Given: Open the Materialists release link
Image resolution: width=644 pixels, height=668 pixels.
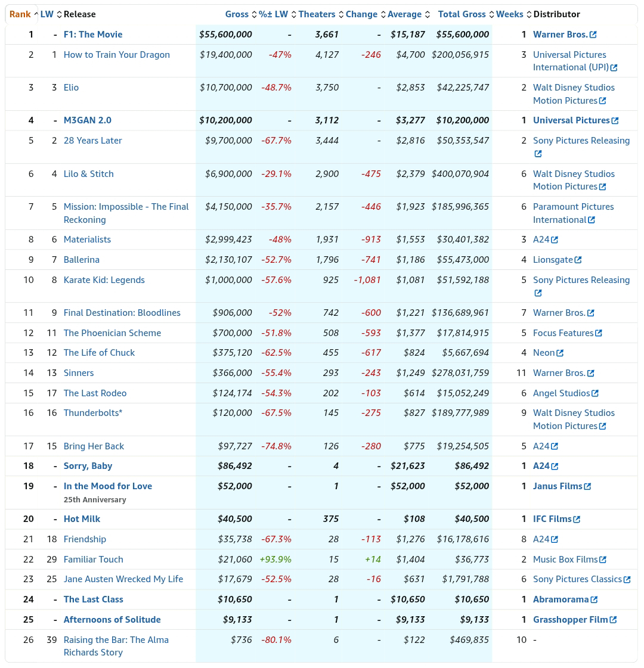Looking at the screenshot, I should point(87,240).
